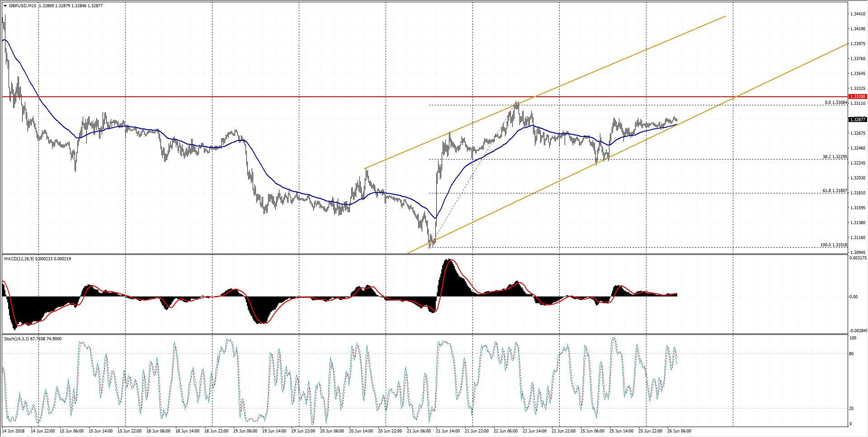Click the 19 Jun 06:00 time label
Image resolution: width=868 pixels, height=437 pixels.
245,431
